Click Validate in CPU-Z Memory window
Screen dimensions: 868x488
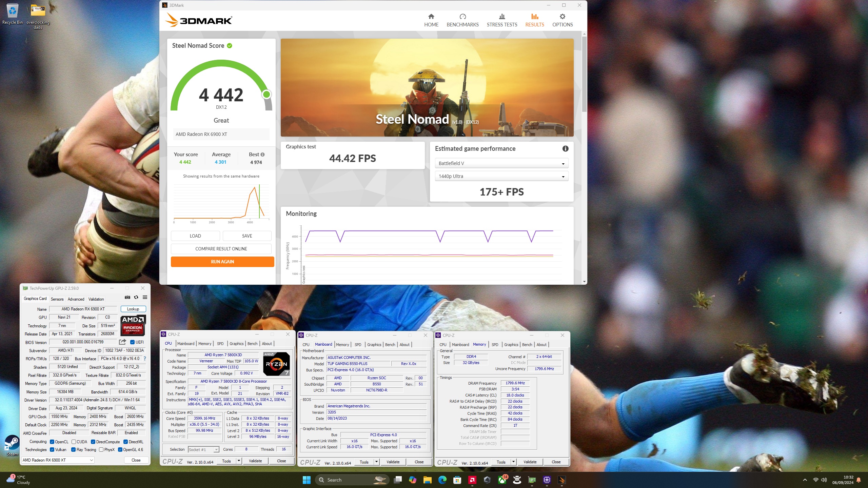[530, 462]
